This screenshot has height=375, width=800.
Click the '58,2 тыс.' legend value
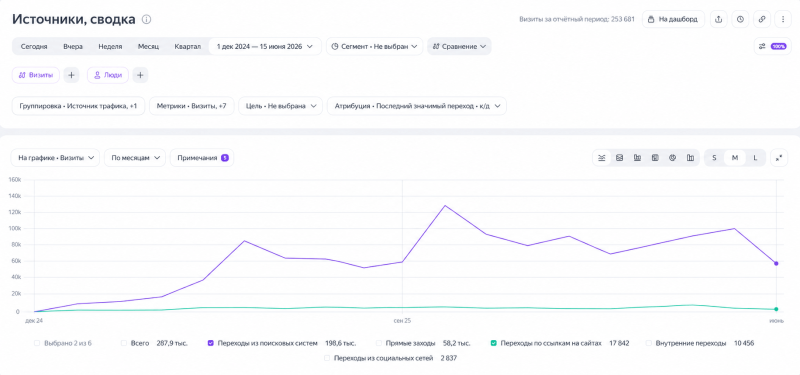456,343
